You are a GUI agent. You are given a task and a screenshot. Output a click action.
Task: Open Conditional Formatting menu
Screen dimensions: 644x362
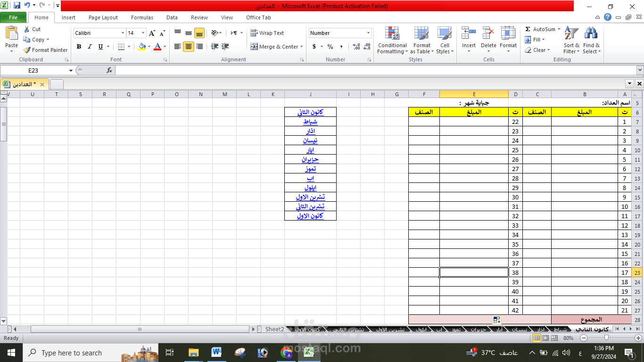[392, 41]
